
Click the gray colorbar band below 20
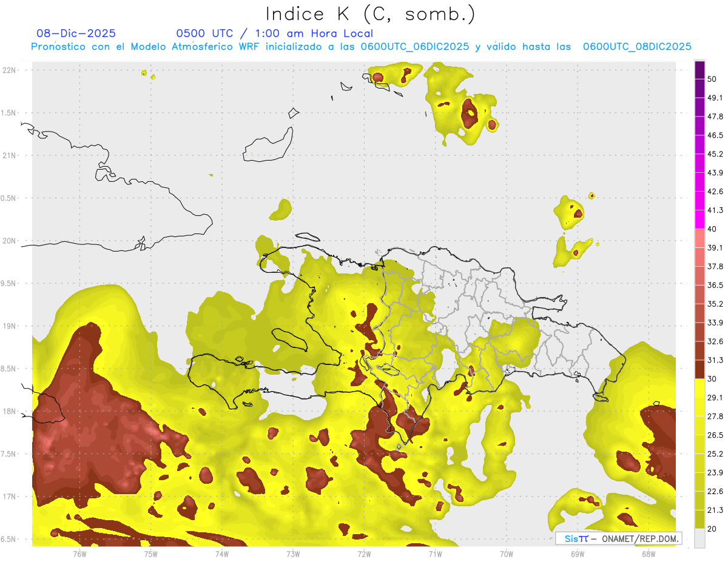coord(699,538)
